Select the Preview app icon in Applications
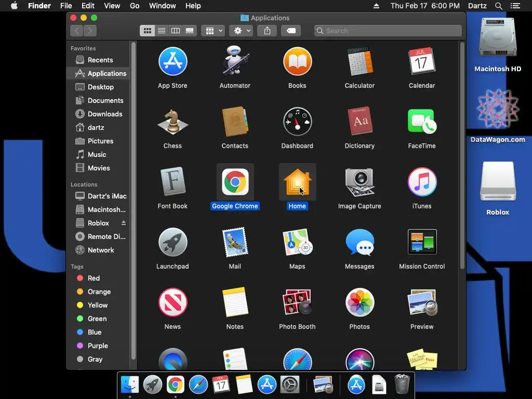 click(422, 302)
